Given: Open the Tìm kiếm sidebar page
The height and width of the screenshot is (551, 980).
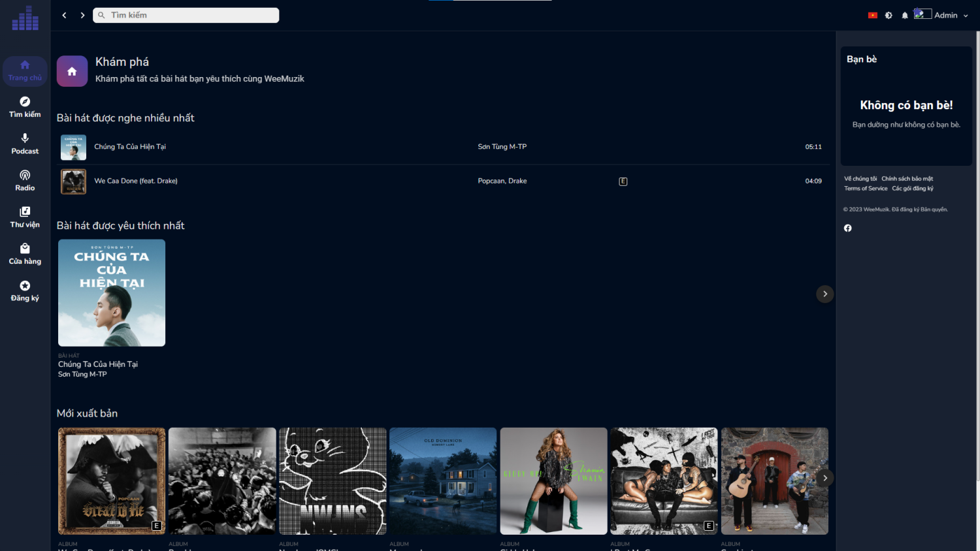Looking at the screenshot, I should (x=25, y=107).
